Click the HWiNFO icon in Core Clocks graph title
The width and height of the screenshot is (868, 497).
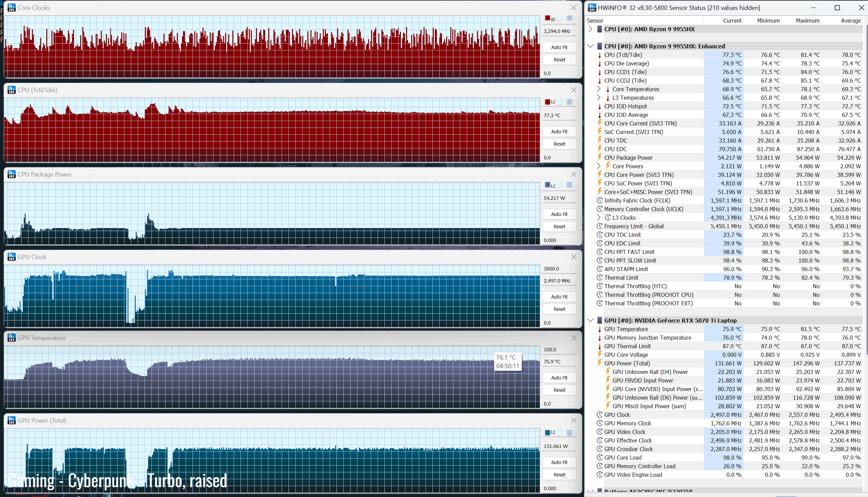[x=12, y=8]
